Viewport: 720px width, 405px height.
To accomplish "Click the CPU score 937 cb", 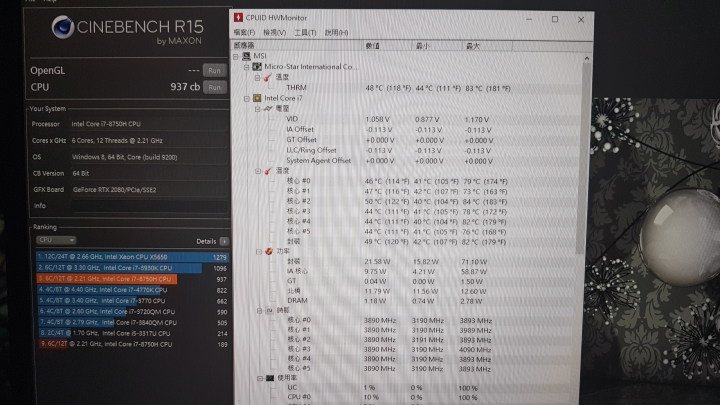I will click(185, 87).
